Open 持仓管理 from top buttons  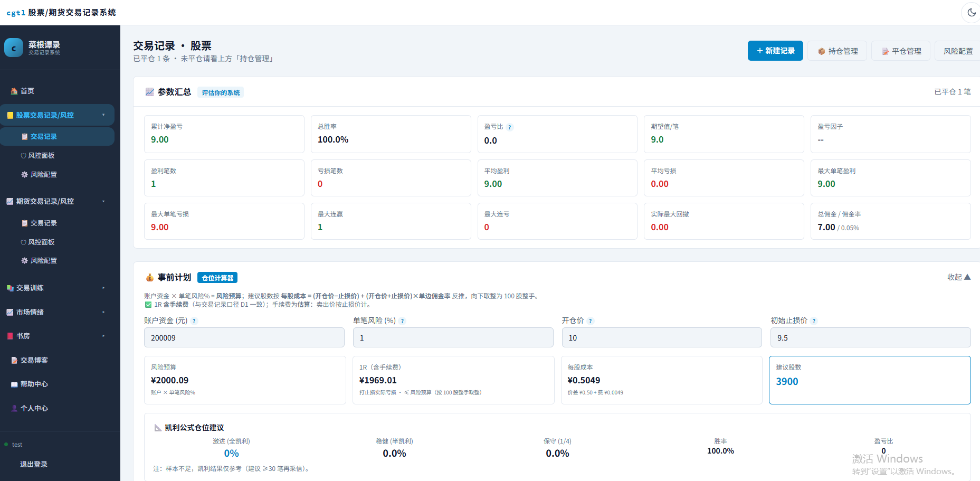pos(838,51)
